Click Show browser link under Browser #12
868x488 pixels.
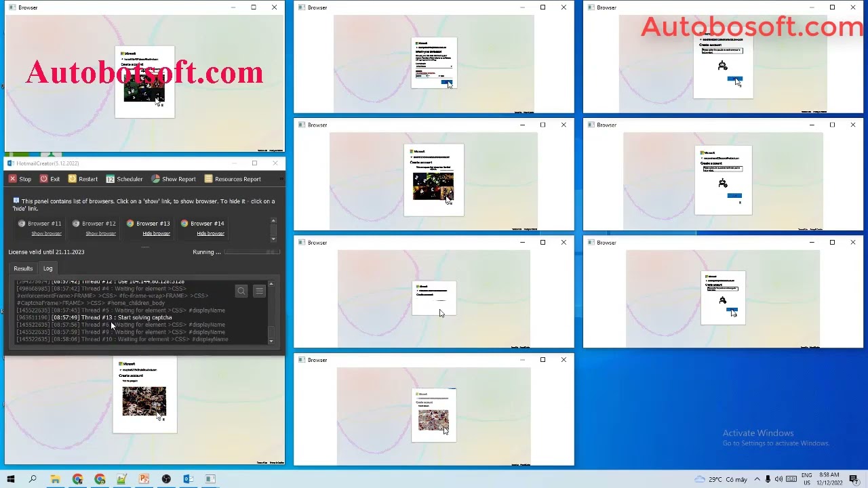pyautogui.click(x=100, y=234)
